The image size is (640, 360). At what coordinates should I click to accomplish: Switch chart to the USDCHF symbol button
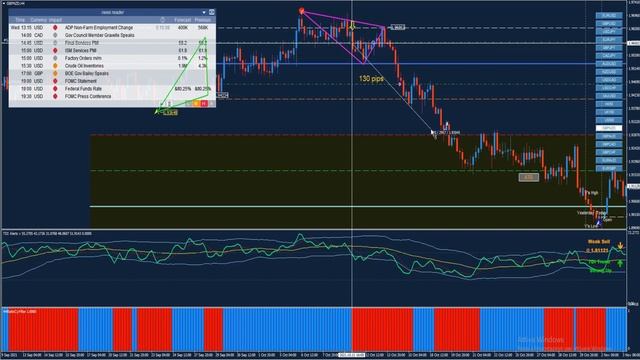(x=609, y=88)
